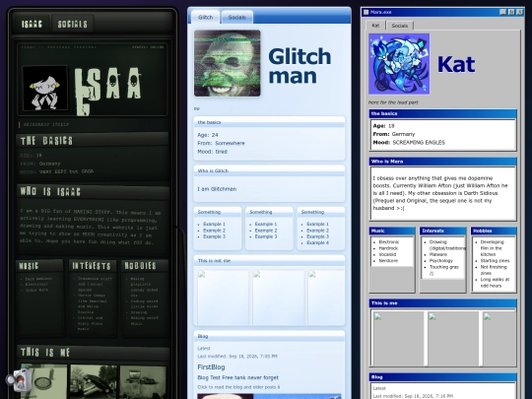Screen dimensions: 532x399
Task: Open first broken image in Kat's gallery
Action: tap(398, 339)
